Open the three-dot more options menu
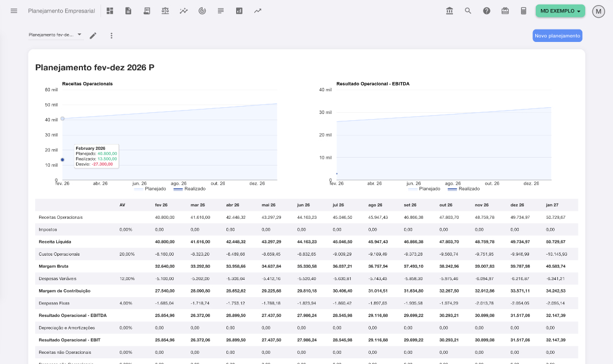 click(x=111, y=36)
